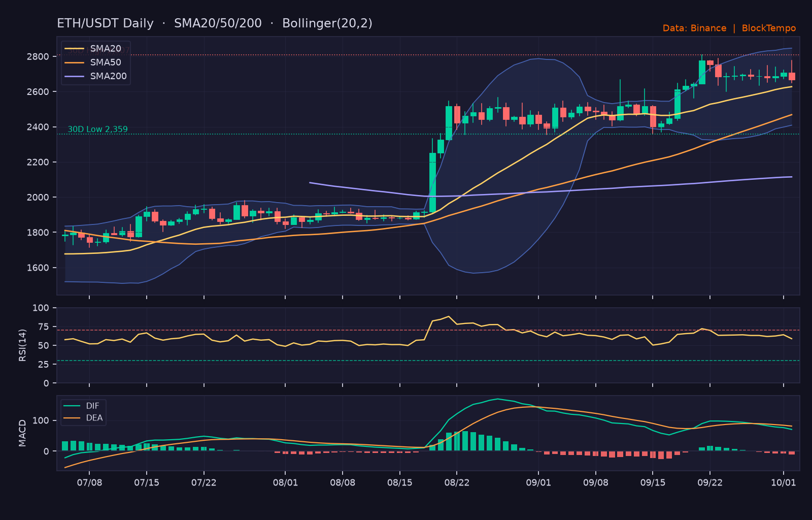Click the 09/01 date label
The width and height of the screenshot is (812, 520).
[x=538, y=482]
